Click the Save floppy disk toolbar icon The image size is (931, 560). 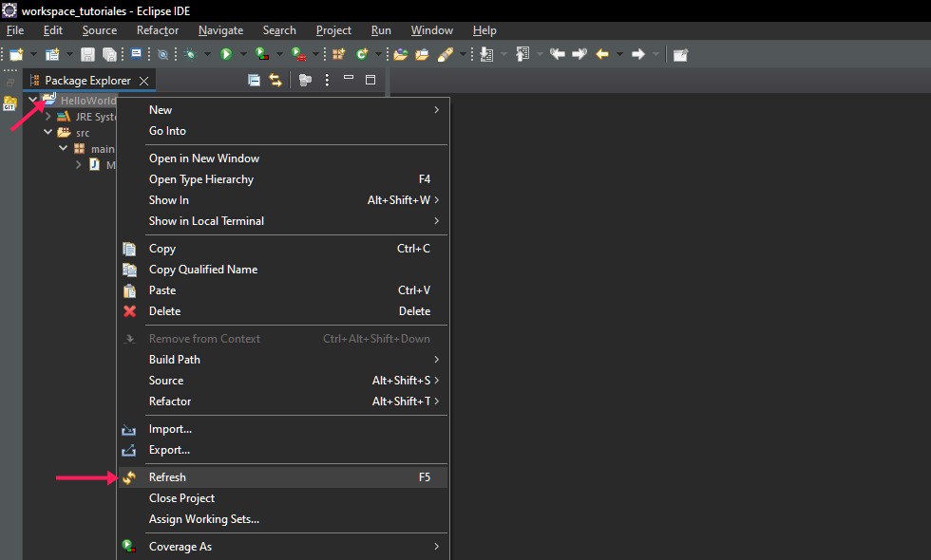click(x=87, y=54)
